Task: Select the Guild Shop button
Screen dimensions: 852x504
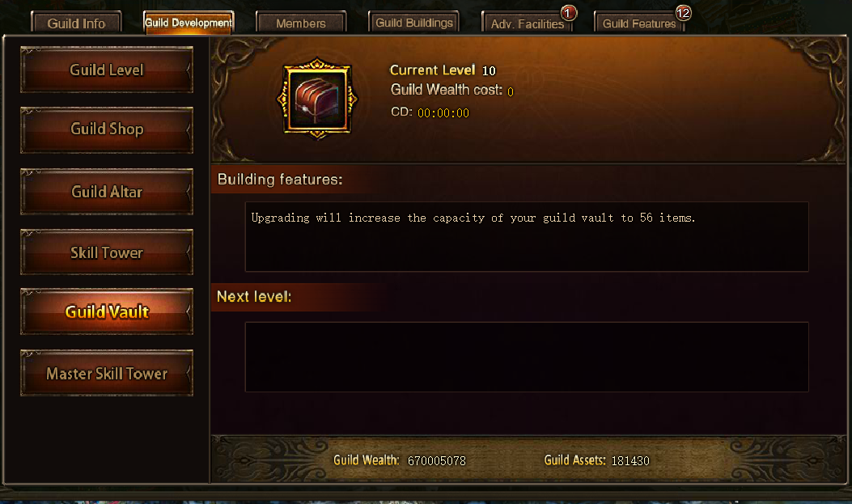Action: 107,129
